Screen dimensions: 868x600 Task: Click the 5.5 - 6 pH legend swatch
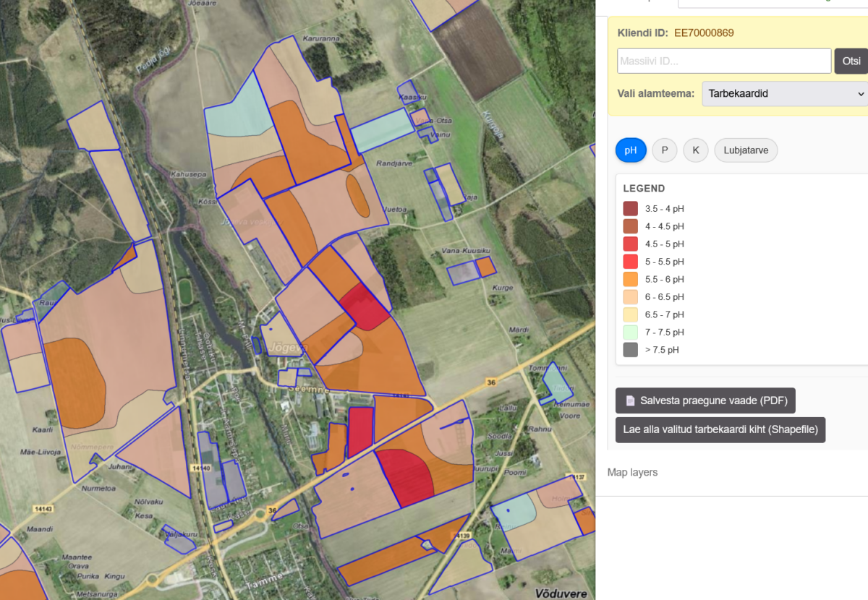click(x=631, y=279)
